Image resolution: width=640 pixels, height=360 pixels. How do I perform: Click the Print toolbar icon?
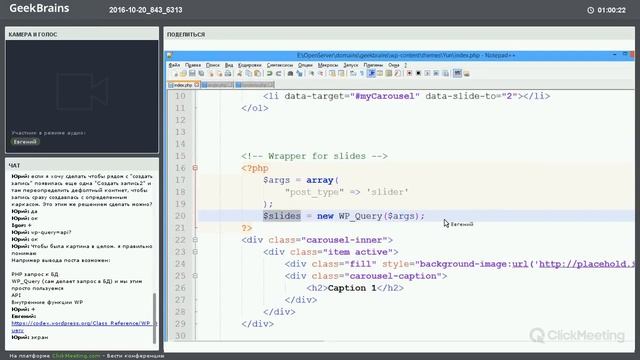tap(228, 73)
